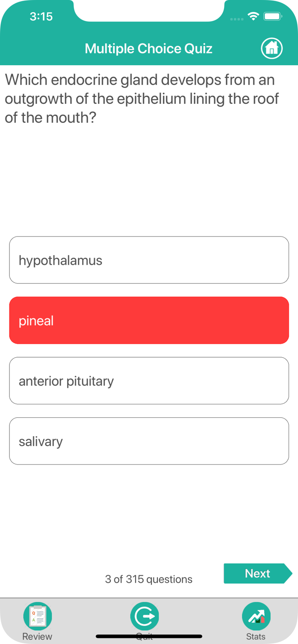Click the Review clipboard icon
The width and height of the screenshot is (298, 644).
pos(37,616)
